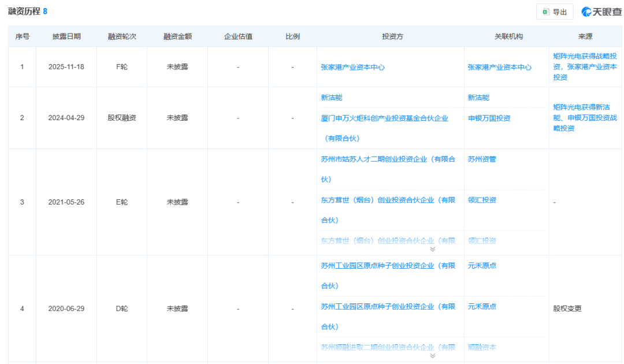Click the 天眼查 logo icon
The height and width of the screenshot is (364, 624).
[585, 12]
